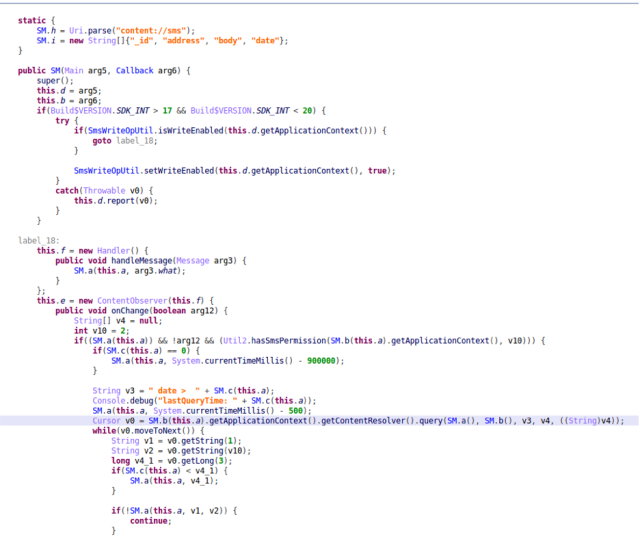This screenshot has width=640, height=543.
Task: Click SM.a(this.a, v4_1) call
Action: 174,481
